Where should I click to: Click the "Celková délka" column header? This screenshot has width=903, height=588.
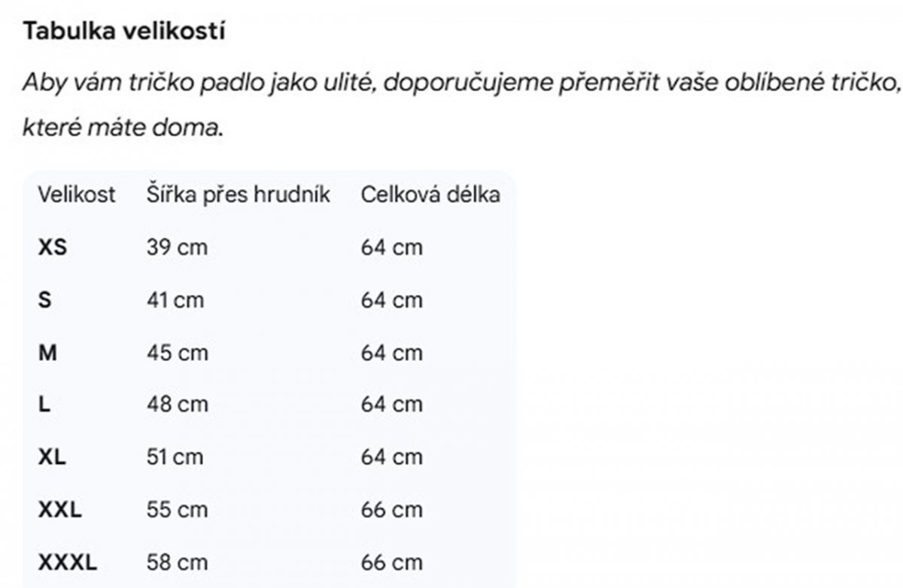tap(430, 195)
